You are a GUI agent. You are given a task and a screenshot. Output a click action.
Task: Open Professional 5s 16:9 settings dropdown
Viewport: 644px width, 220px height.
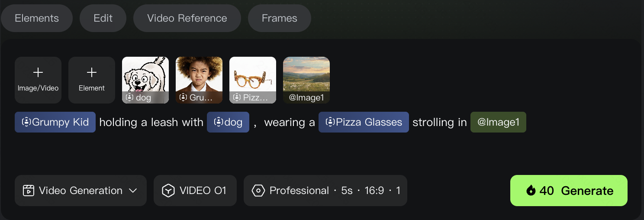[x=325, y=191]
